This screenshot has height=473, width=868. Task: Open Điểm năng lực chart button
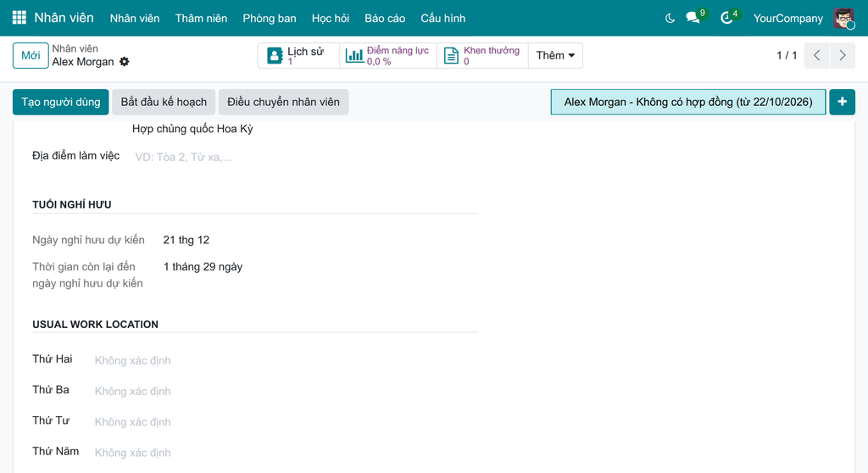click(x=388, y=55)
